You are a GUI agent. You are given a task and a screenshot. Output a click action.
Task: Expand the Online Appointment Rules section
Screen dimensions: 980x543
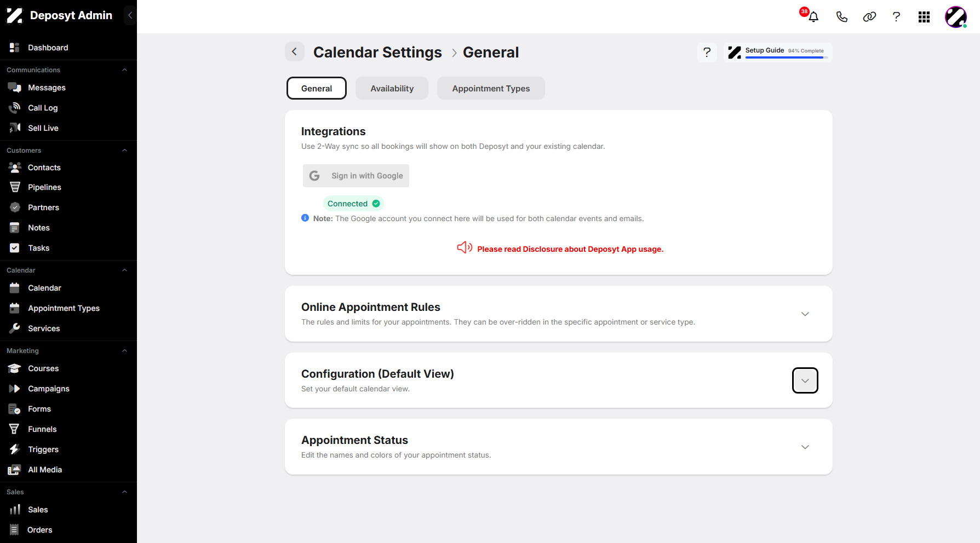click(x=805, y=314)
